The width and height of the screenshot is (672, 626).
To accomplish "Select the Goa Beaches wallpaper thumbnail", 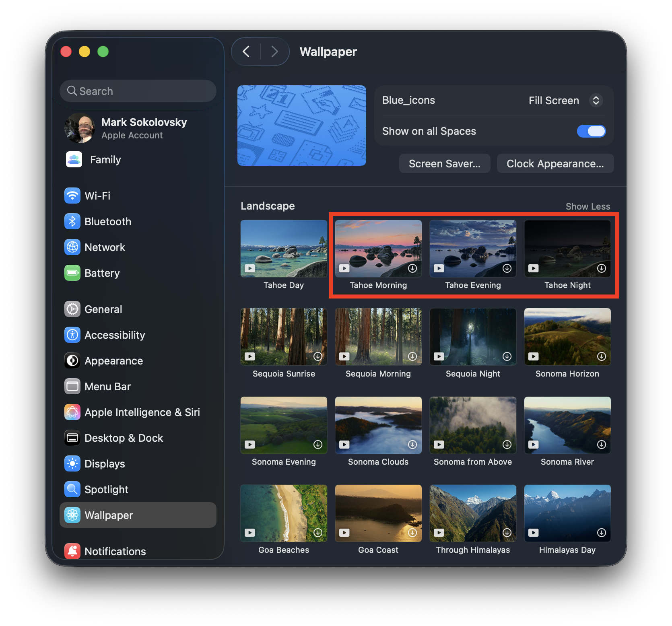I will click(284, 513).
